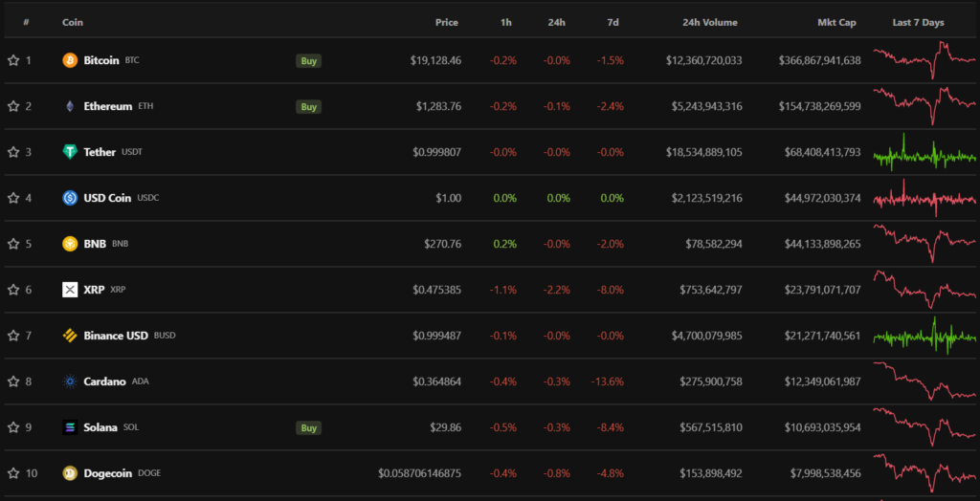Click the blue USD Coin logo
This screenshot has height=501, width=980.
pyautogui.click(x=70, y=198)
